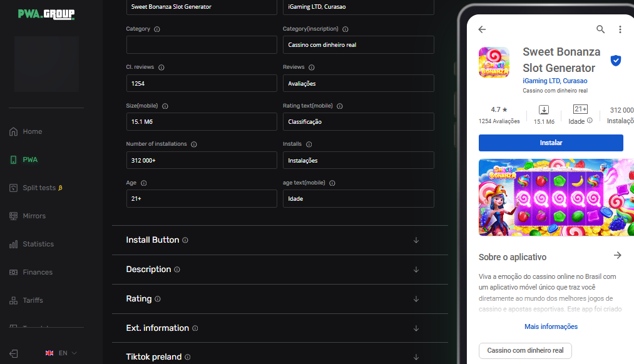
Task: Focus the empty Category input field
Action: click(x=202, y=45)
